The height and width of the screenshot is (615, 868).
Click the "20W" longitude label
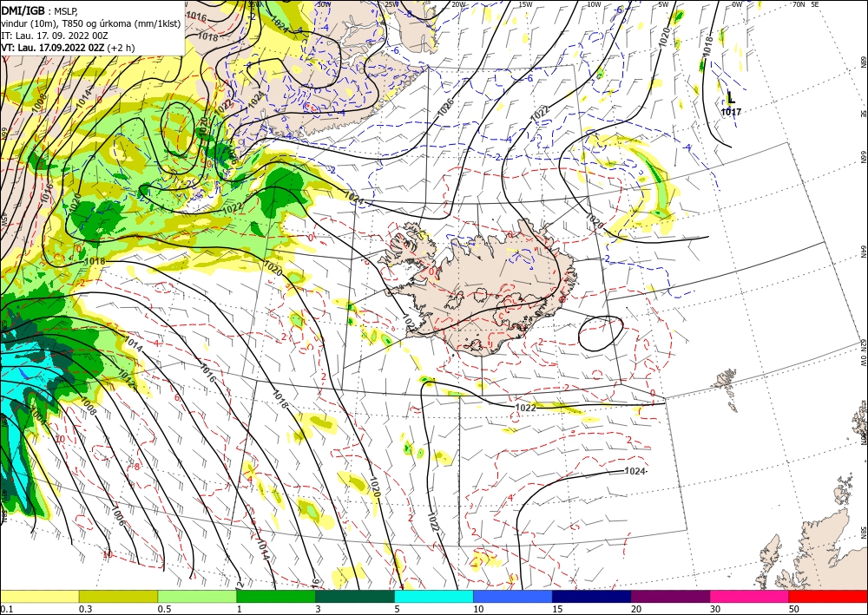coord(457,4)
